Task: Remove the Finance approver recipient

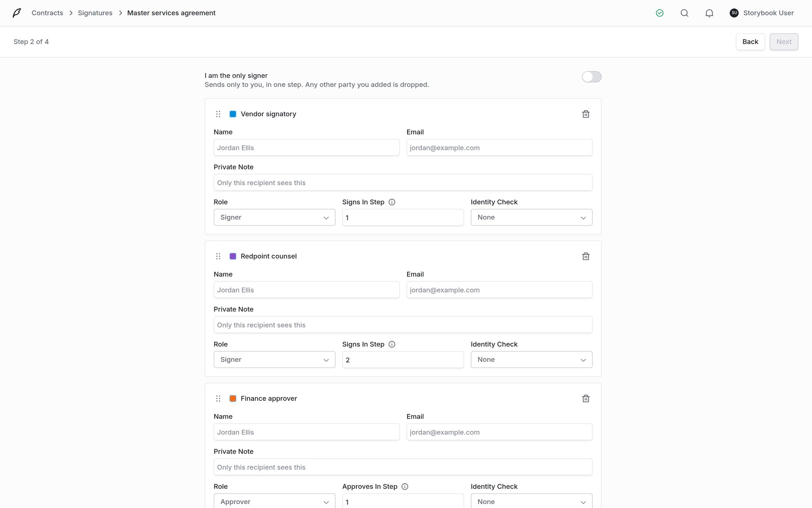Action: point(586,398)
